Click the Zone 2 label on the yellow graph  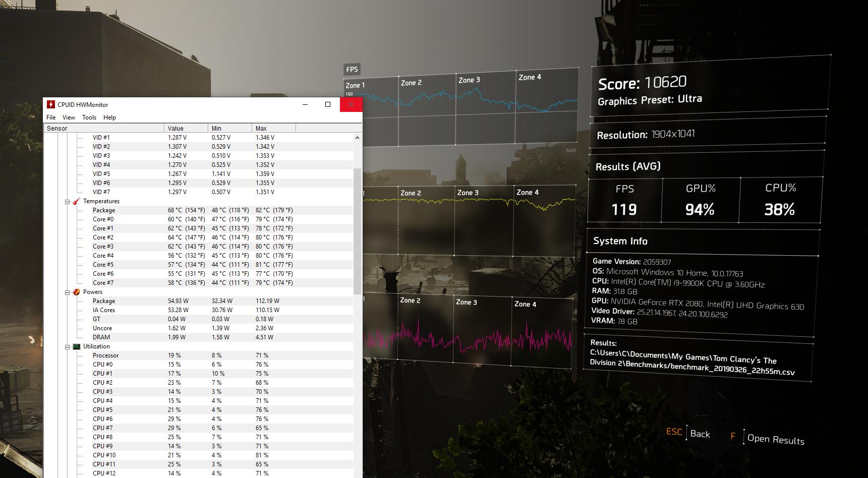coord(411,193)
